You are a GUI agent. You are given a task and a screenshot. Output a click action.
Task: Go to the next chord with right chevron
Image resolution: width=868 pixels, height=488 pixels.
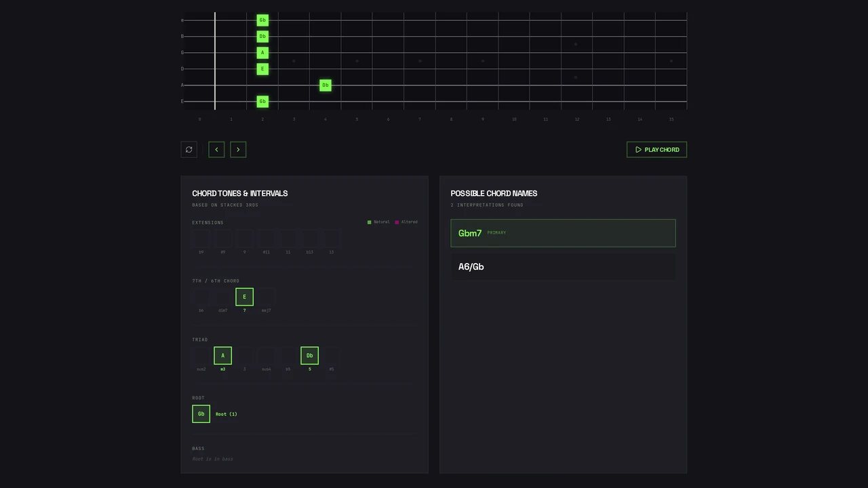pyautogui.click(x=238, y=150)
